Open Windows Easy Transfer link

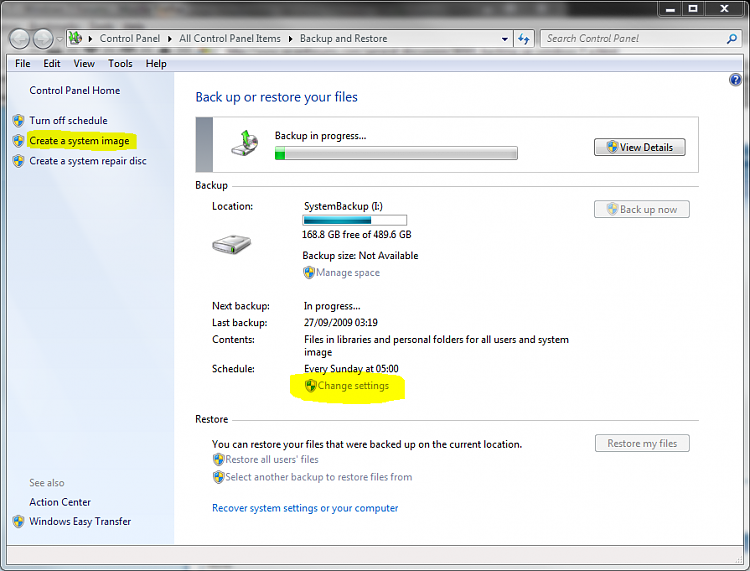[80, 521]
